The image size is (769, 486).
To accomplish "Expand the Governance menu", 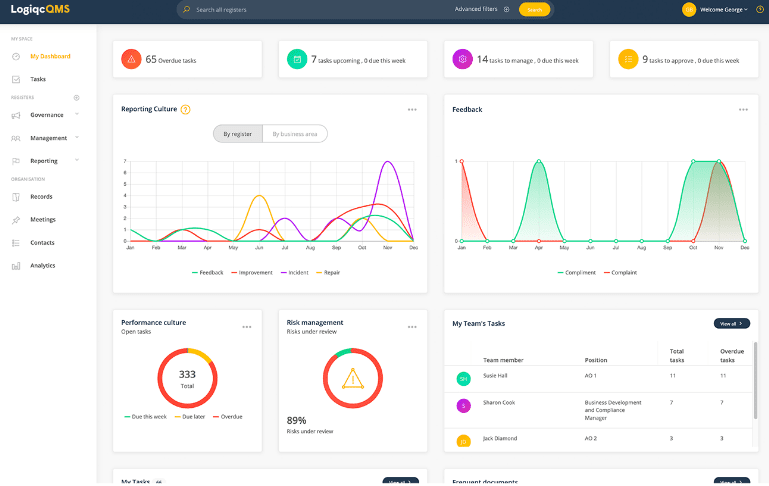I will (x=46, y=115).
